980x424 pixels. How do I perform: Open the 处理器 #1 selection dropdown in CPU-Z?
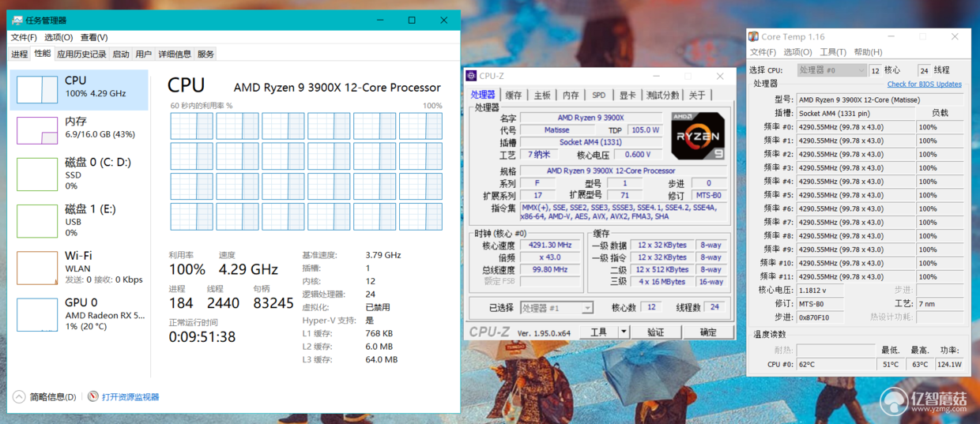(x=556, y=308)
